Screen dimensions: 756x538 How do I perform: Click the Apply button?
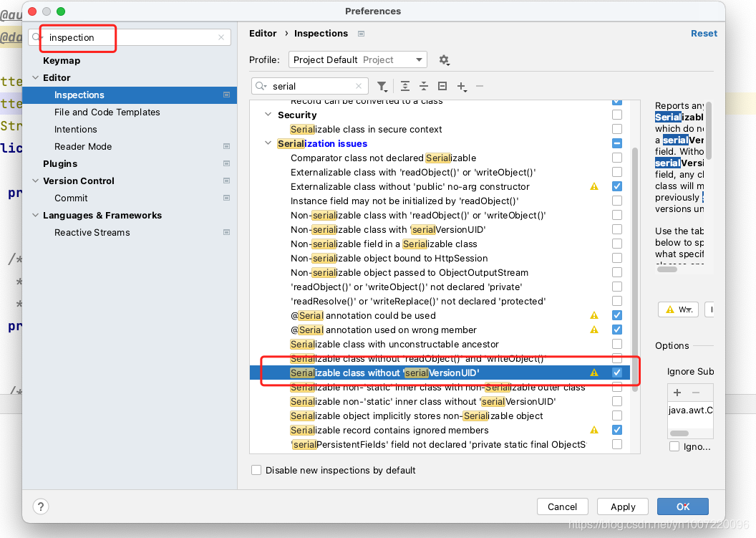point(623,506)
